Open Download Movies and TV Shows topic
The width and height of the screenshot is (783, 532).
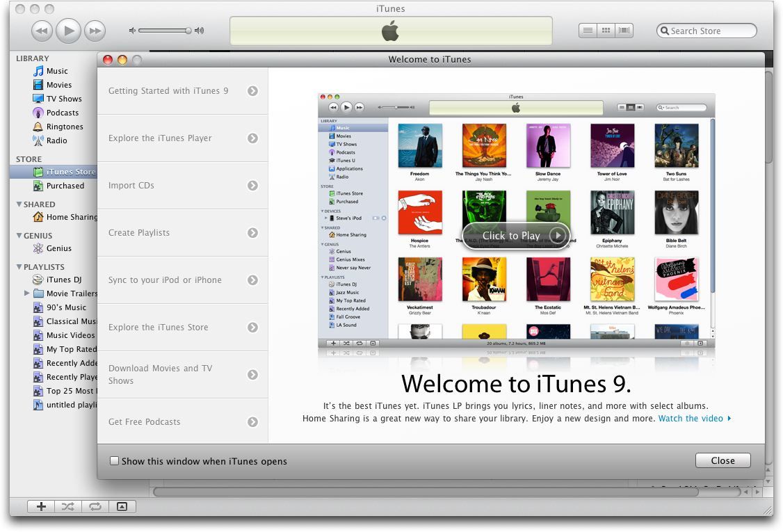pyautogui.click(x=183, y=375)
